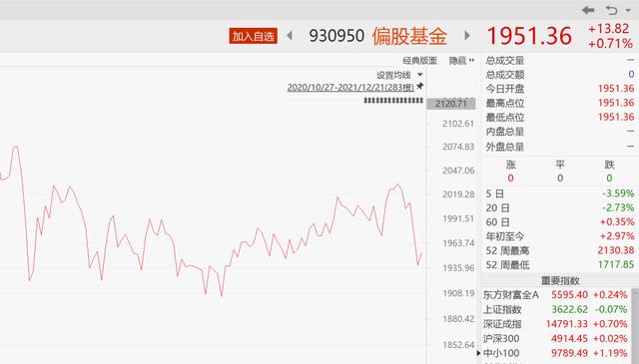Image resolution: width=639 pixels, height=364 pixels.
Task: Click the 60 日 change value +0.35%
Action: [x=617, y=222]
